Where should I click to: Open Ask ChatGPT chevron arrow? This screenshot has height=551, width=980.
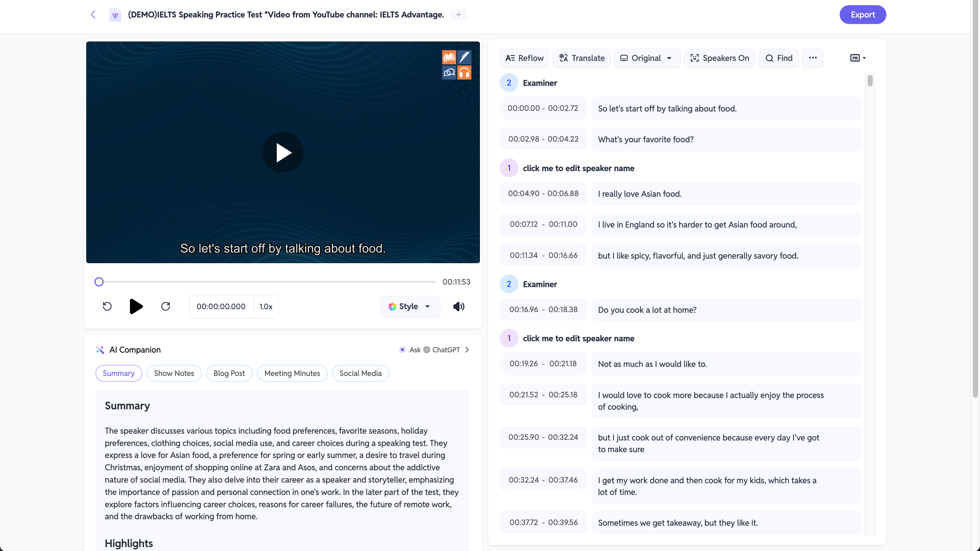point(467,350)
